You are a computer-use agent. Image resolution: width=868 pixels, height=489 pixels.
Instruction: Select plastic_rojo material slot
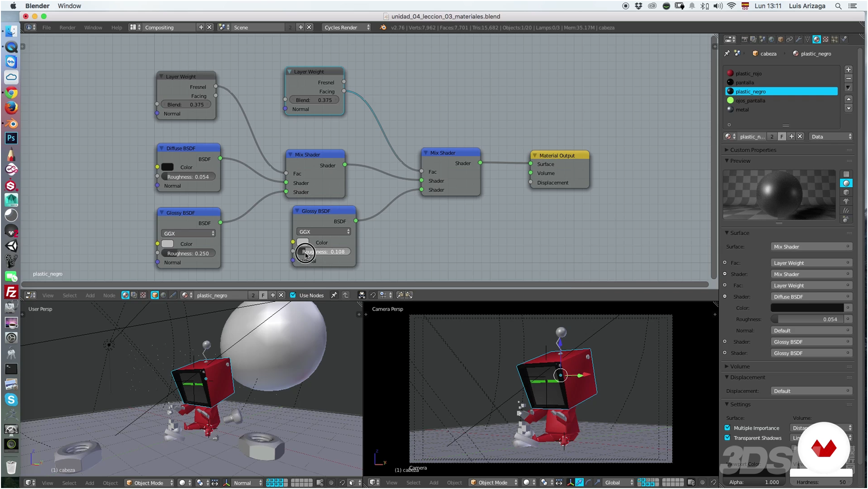click(x=781, y=73)
